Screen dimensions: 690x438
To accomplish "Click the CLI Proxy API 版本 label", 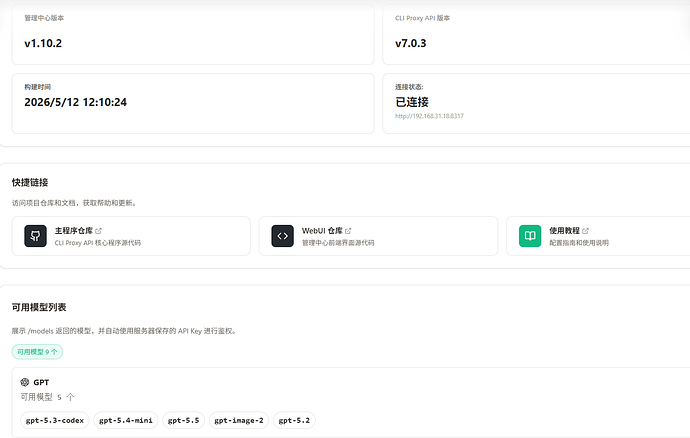I will coord(422,18).
